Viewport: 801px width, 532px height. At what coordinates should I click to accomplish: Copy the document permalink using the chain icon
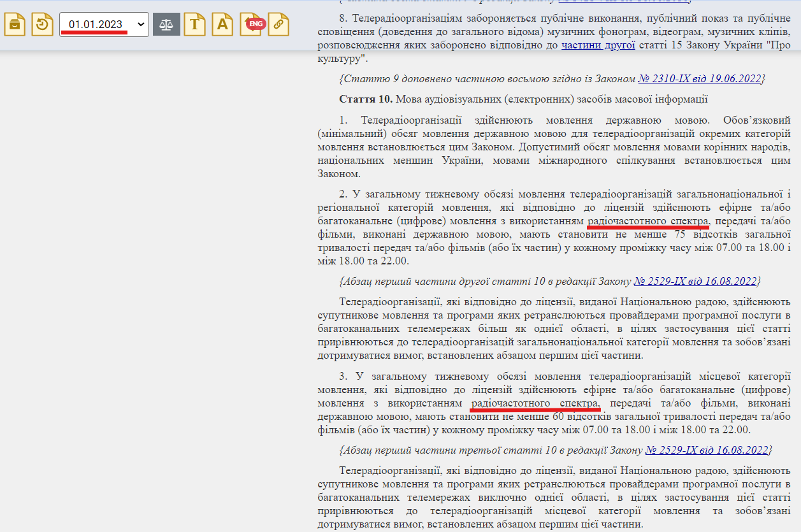pos(279,24)
